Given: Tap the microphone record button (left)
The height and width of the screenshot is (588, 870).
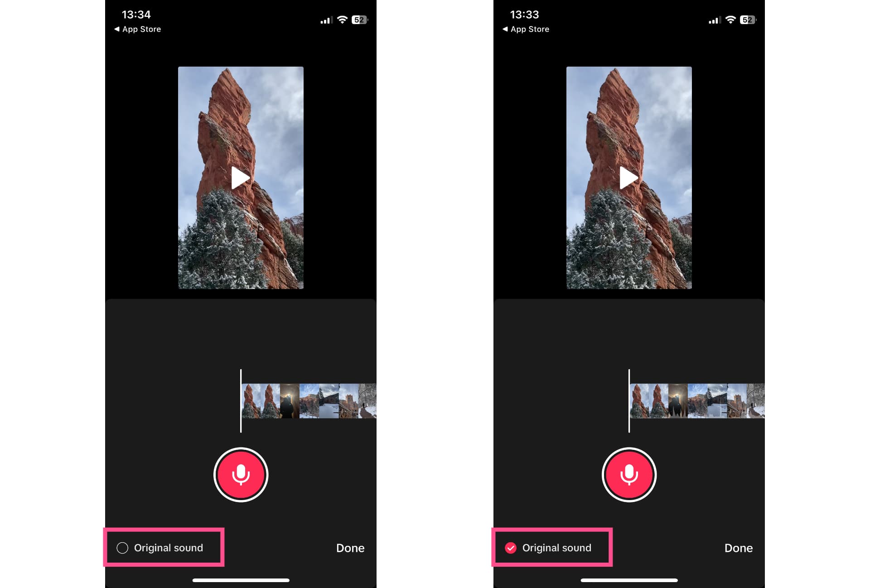Looking at the screenshot, I should [241, 474].
